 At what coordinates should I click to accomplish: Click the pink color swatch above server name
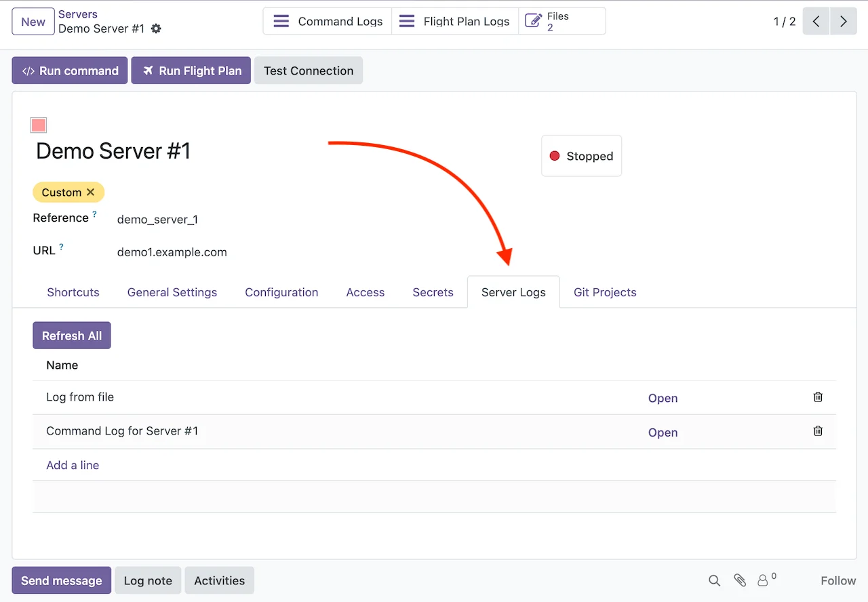[x=39, y=125]
